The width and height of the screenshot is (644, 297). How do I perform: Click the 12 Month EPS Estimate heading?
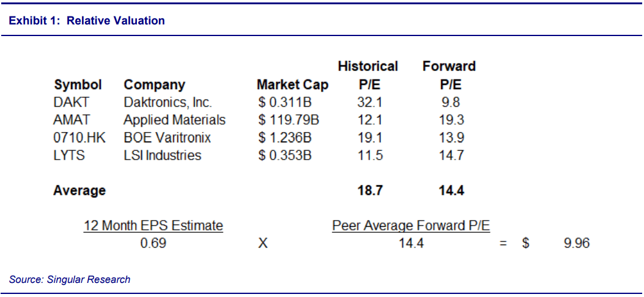[154, 226]
